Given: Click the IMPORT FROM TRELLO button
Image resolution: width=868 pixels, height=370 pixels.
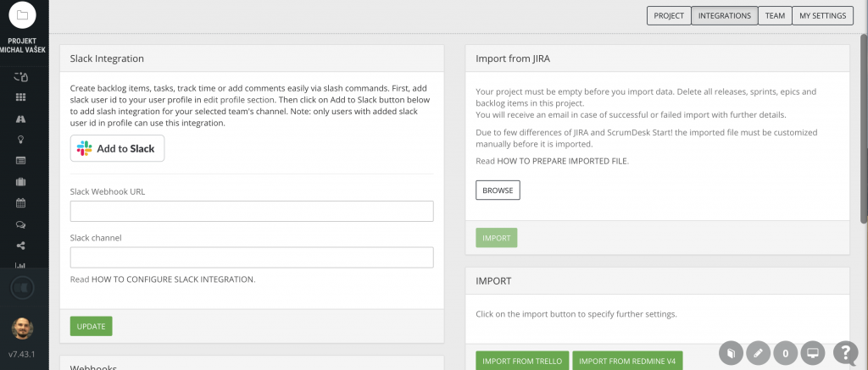Looking at the screenshot, I should coord(522,362).
